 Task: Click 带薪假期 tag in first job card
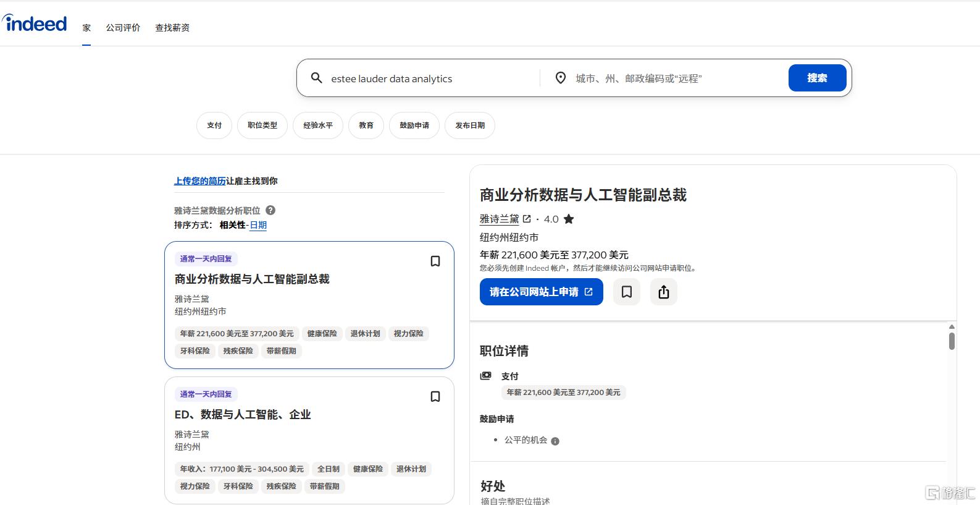click(282, 351)
